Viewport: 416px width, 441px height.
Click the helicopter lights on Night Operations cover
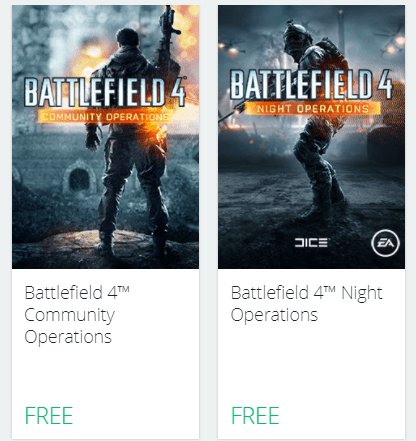point(393,45)
